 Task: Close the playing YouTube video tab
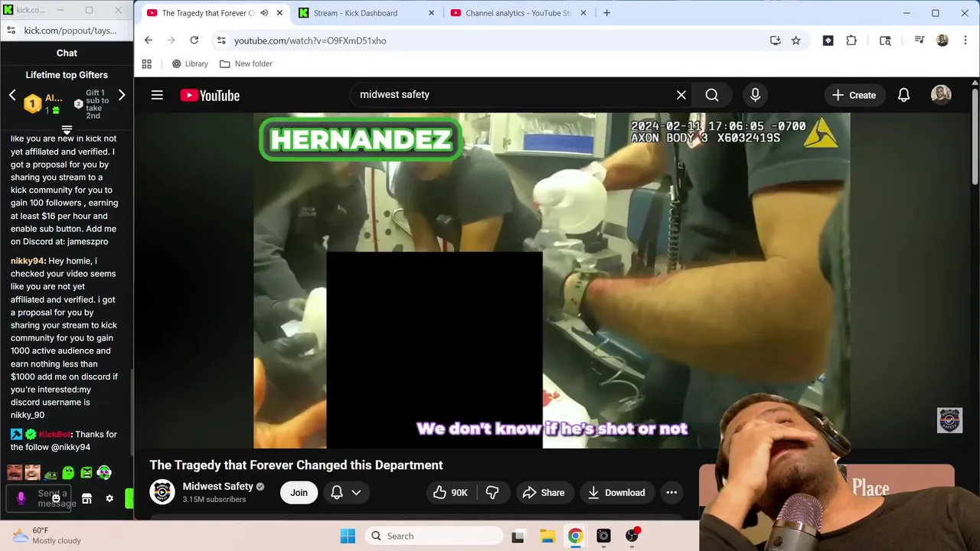[279, 13]
